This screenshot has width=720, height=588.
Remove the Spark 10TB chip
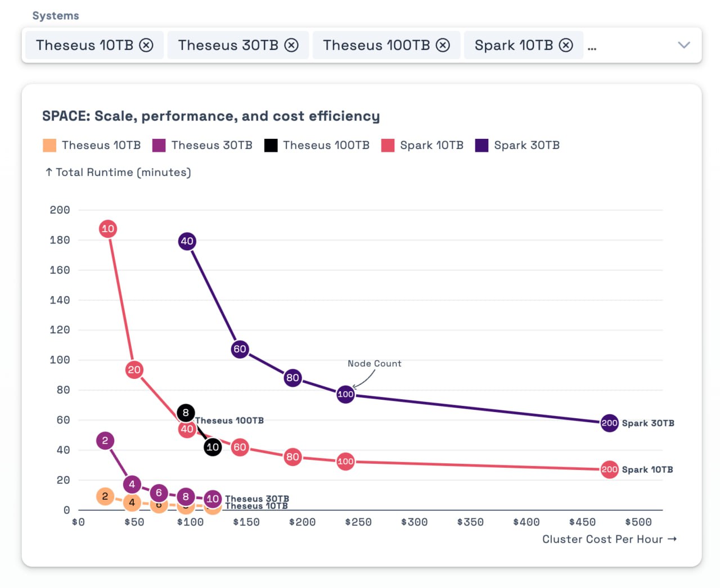click(566, 45)
